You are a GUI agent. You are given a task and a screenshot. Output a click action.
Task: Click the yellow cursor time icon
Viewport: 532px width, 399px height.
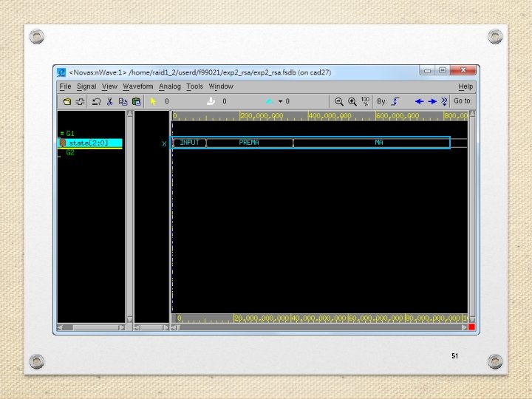coord(153,101)
